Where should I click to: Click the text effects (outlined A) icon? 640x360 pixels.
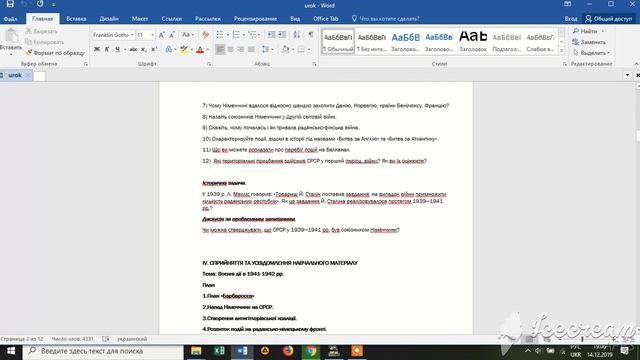[168, 49]
